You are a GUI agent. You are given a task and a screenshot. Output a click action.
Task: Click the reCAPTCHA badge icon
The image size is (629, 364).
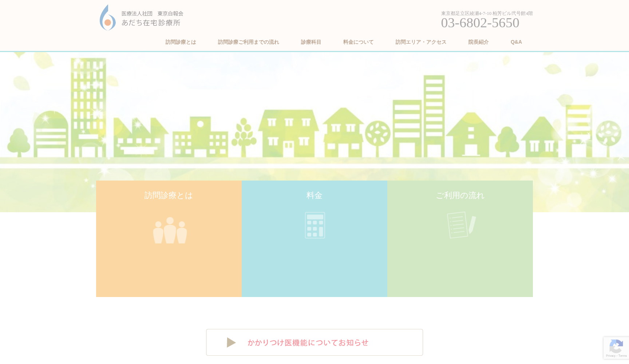(x=616, y=346)
